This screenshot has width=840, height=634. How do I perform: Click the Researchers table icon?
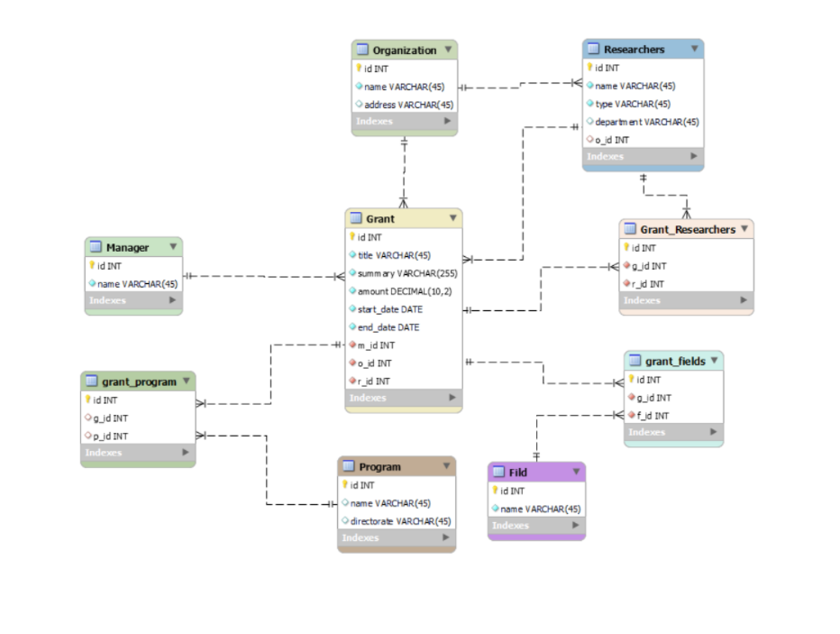coord(595,49)
